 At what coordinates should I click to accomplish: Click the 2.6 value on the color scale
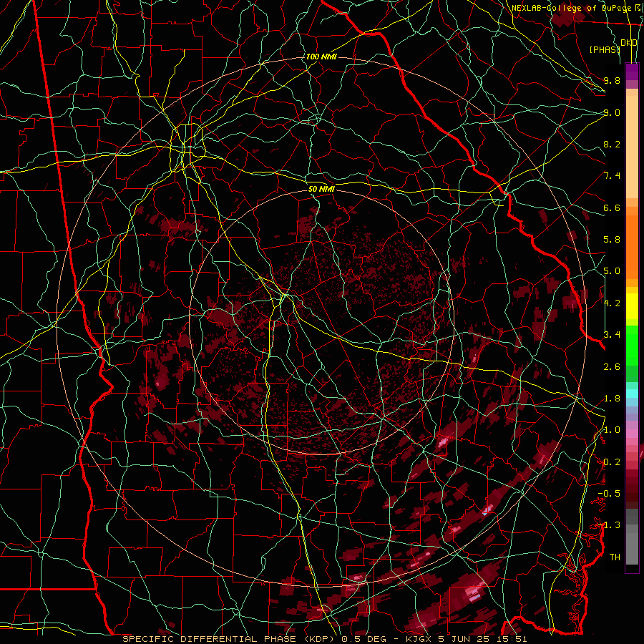612,367
